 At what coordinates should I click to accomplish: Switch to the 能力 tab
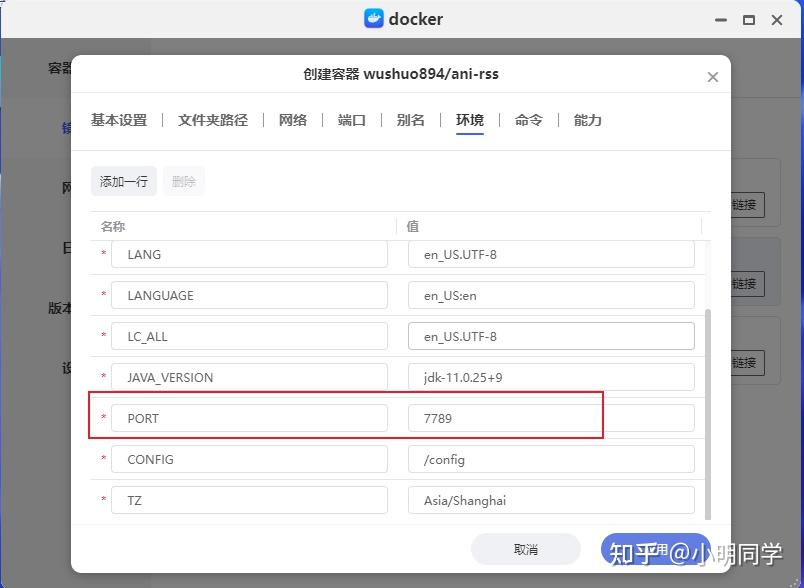pyautogui.click(x=587, y=120)
